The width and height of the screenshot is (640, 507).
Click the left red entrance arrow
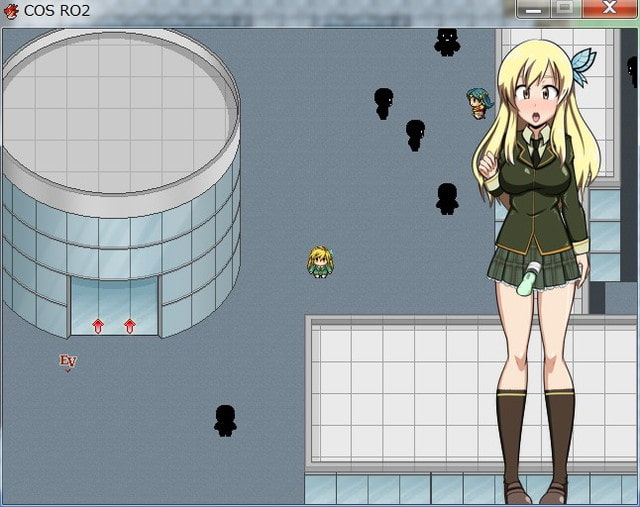[98, 327]
